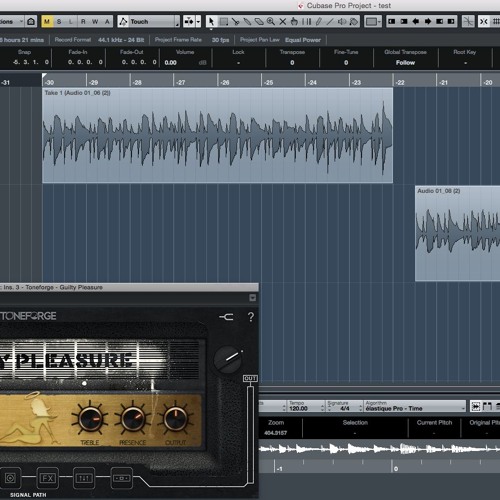Click the Toneforge plug connection icon
The image size is (500, 500).
coord(226,317)
